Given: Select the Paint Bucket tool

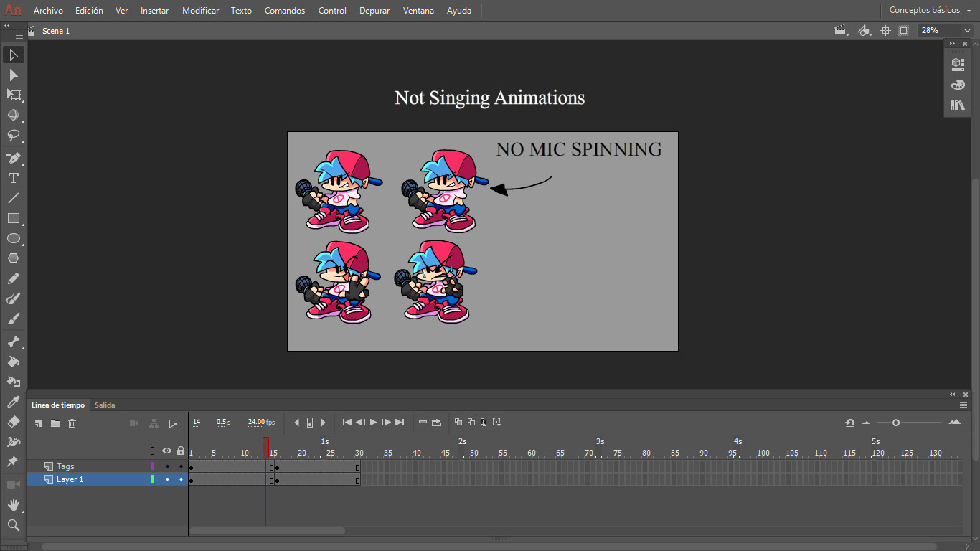Looking at the screenshot, I should click(12, 362).
